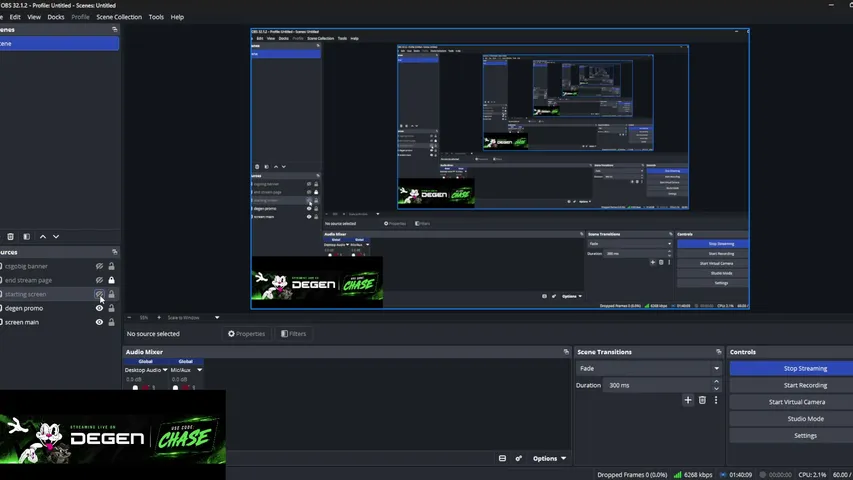Open the Fade transition combo box
Screen dimensions: 853x480
(x=649, y=368)
